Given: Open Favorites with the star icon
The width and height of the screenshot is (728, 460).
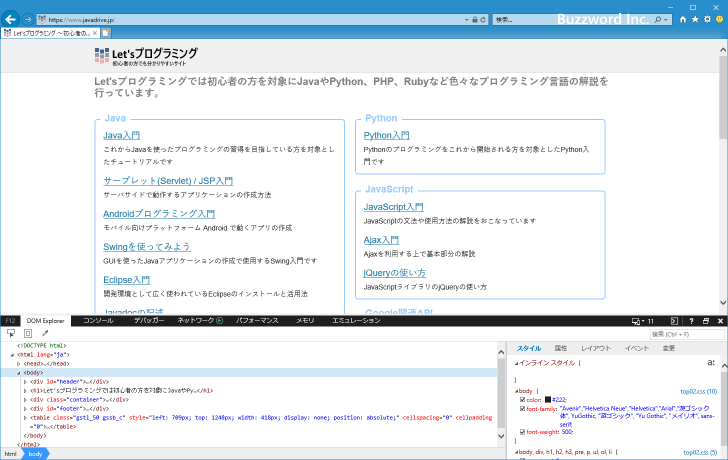Looking at the screenshot, I should point(695,19).
